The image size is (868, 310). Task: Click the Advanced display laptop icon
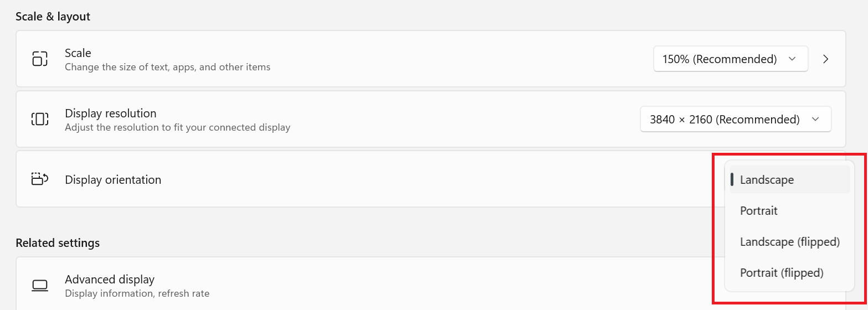[40, 285]
